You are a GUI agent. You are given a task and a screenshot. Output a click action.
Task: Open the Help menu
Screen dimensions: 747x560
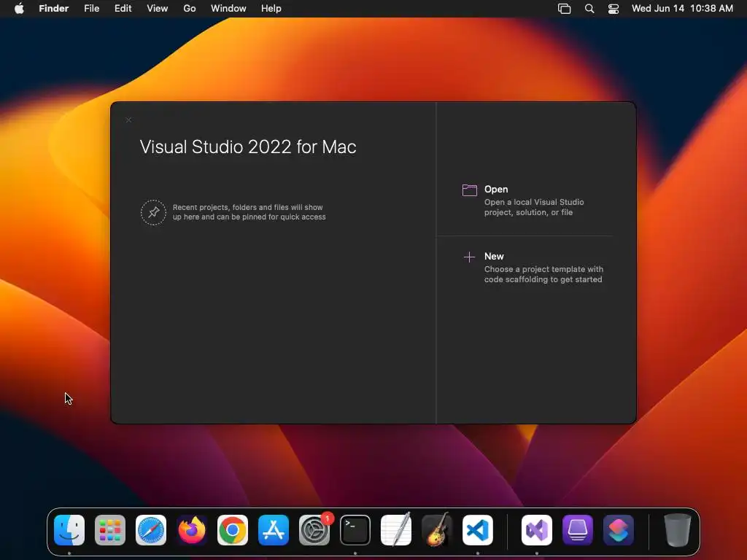click(x=271, y=9)
